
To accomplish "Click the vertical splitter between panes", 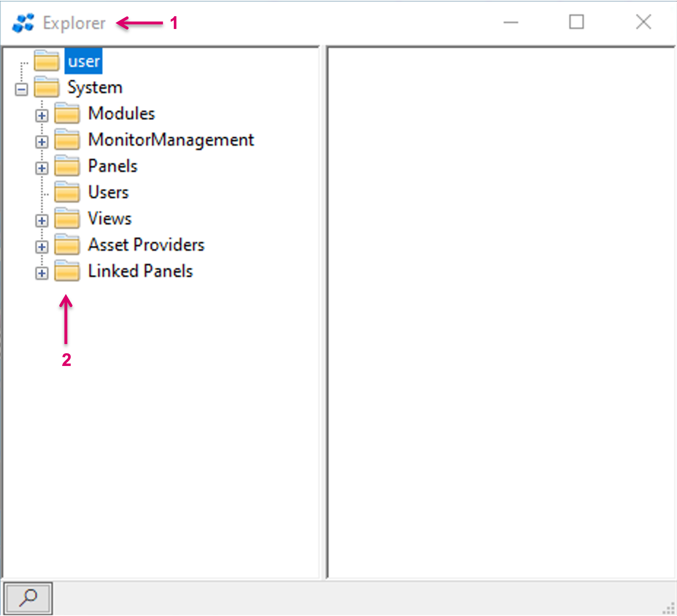I will [x=323, y=312].
